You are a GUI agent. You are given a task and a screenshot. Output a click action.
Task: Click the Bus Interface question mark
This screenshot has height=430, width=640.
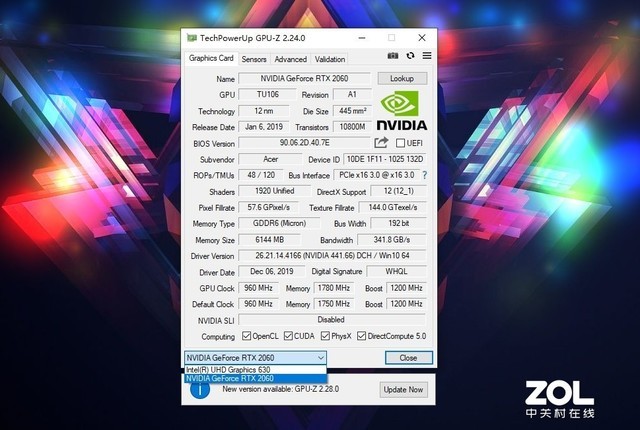(x=425, y=175)
